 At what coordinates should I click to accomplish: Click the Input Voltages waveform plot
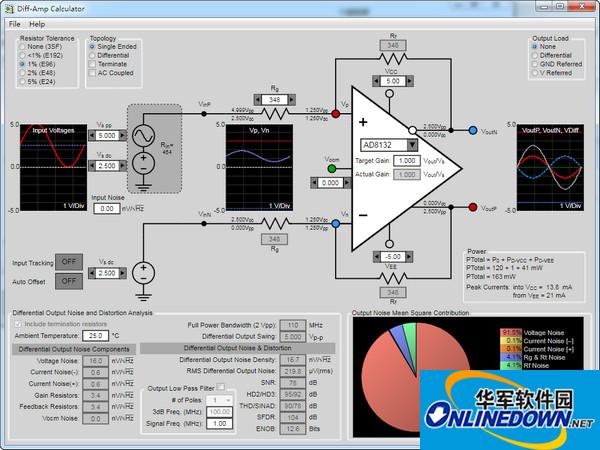click(53, 167)
